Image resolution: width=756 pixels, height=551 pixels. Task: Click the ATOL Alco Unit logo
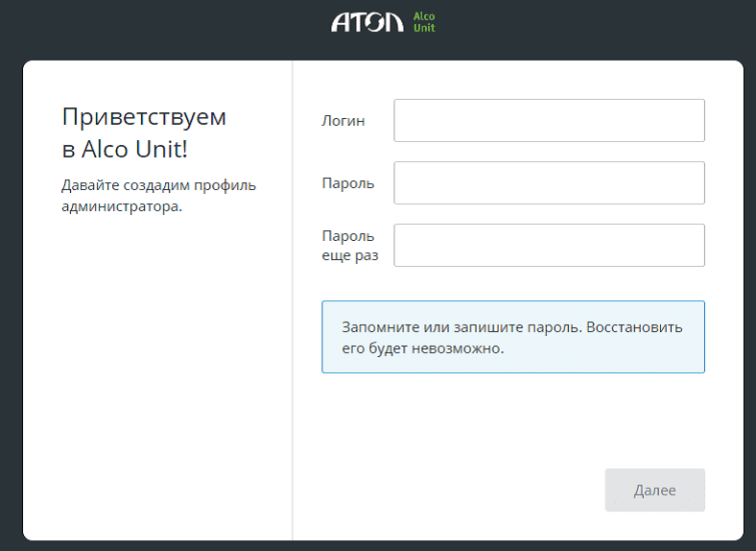point(383,22)
